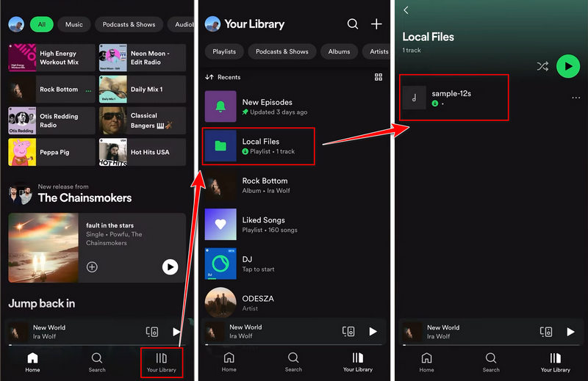This screenshot has height=381, width=588.
Task: Select Podcasts & Shows chip in Your Library
Action: tap(282, 51)
